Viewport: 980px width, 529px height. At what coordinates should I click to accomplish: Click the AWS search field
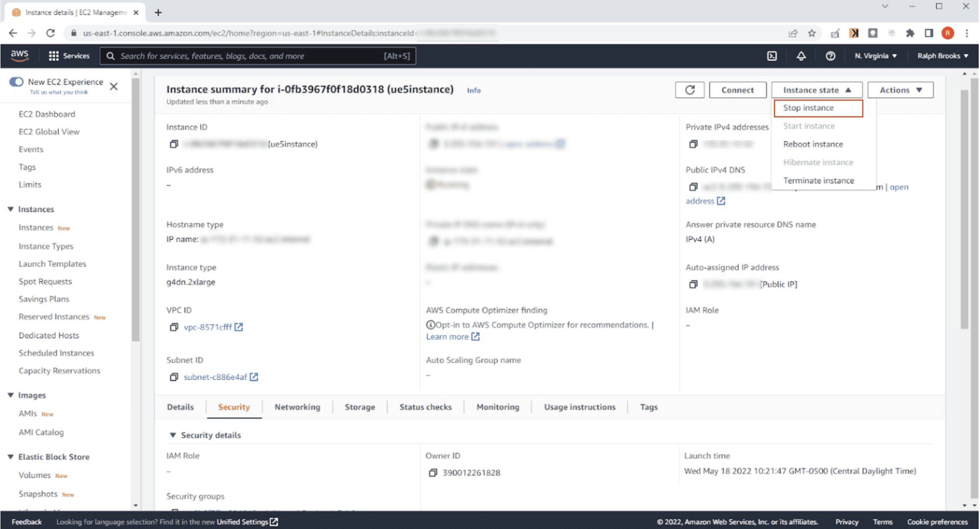pyautogui.click(x=258, y=56)
